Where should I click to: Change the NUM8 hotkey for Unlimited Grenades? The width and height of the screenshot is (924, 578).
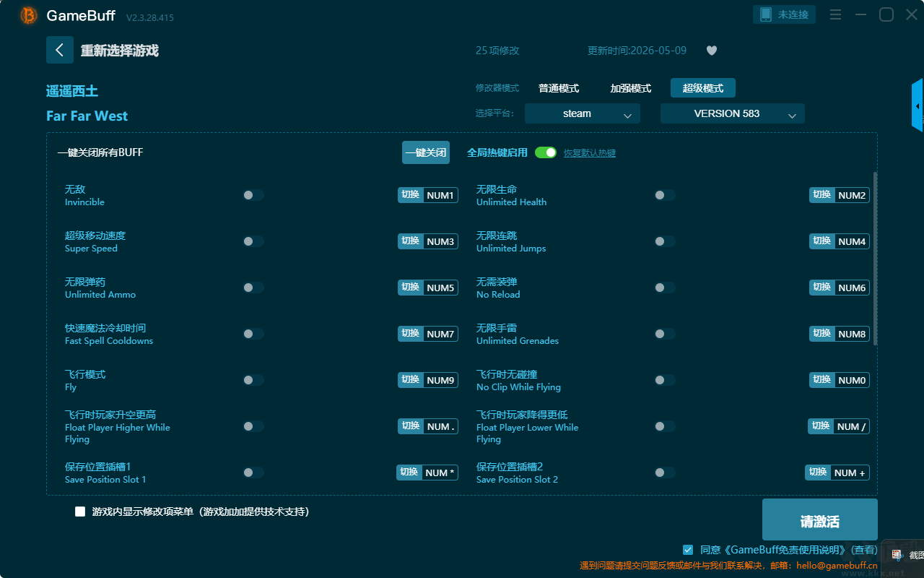852,334
